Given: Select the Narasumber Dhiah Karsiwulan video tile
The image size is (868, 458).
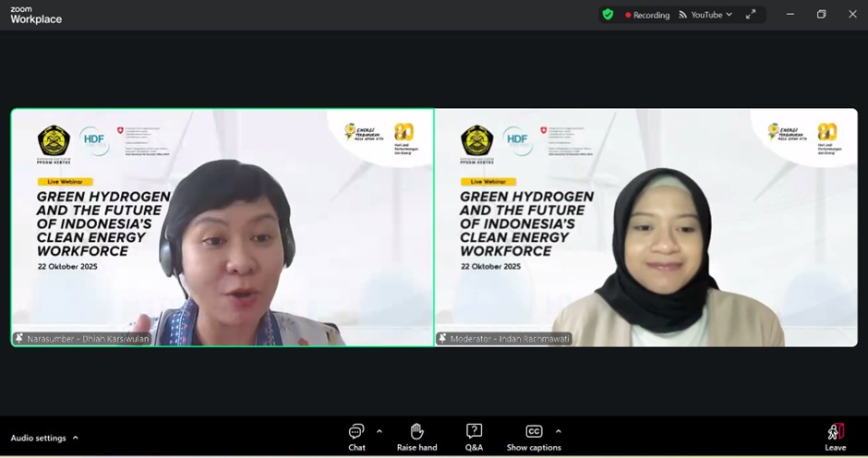Looking at the screenshot, I should click(222, 227).
